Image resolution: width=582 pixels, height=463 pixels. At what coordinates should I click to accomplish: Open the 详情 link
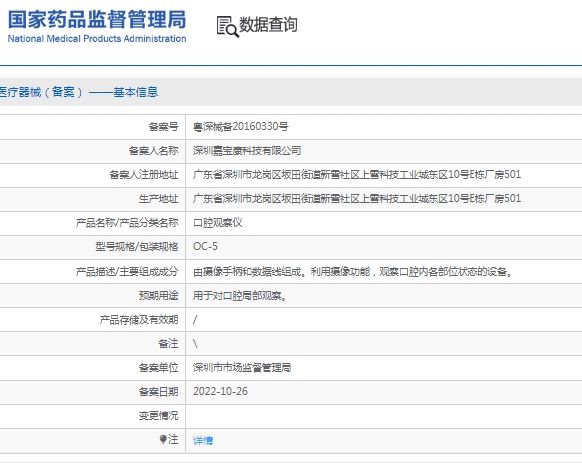[x=203, y=440]
